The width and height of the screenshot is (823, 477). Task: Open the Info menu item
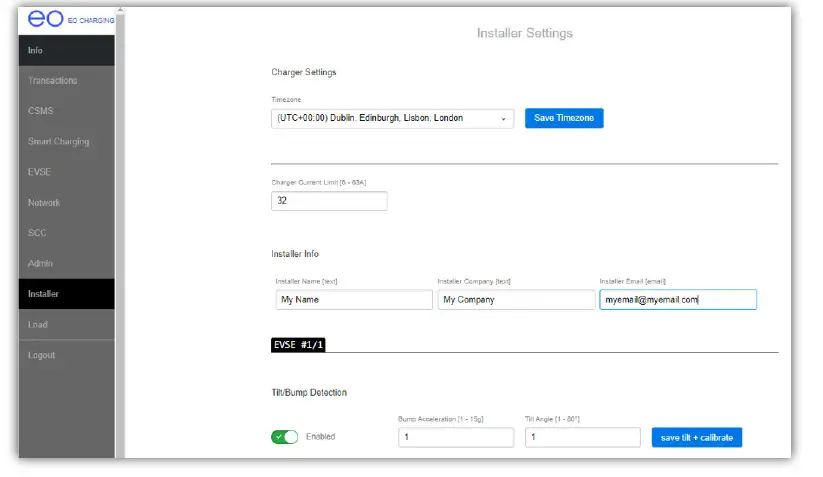[x=36, y=50]
